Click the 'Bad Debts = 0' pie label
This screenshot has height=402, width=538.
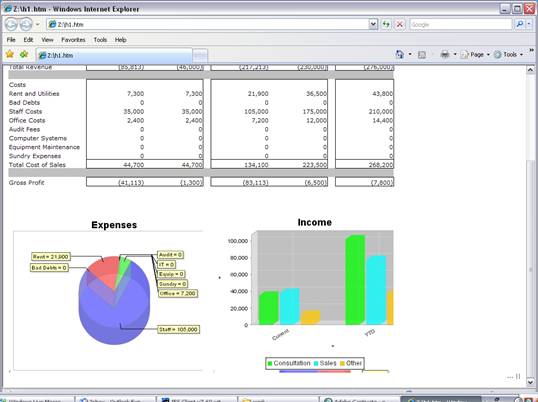(x=49, y=268)
